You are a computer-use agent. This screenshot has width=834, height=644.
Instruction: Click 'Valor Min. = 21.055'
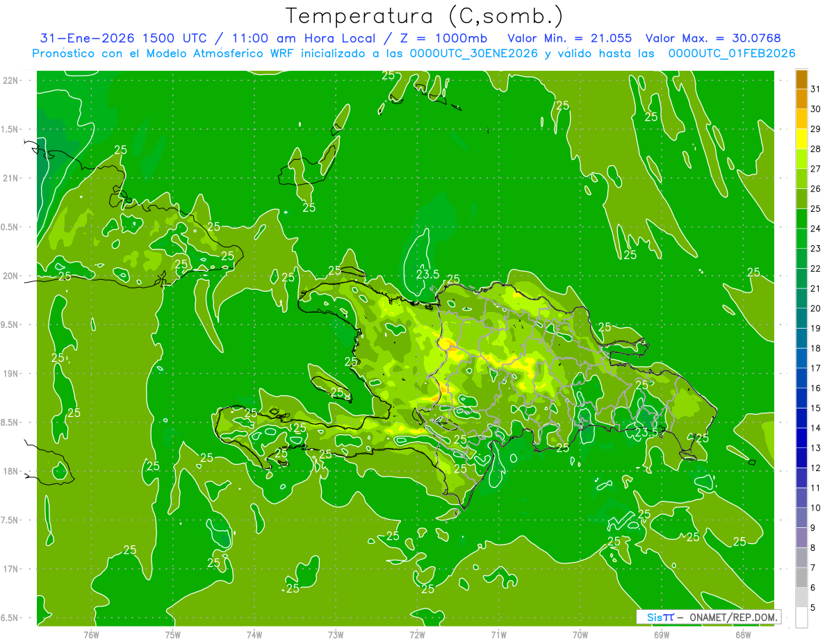tap(570, 38)
